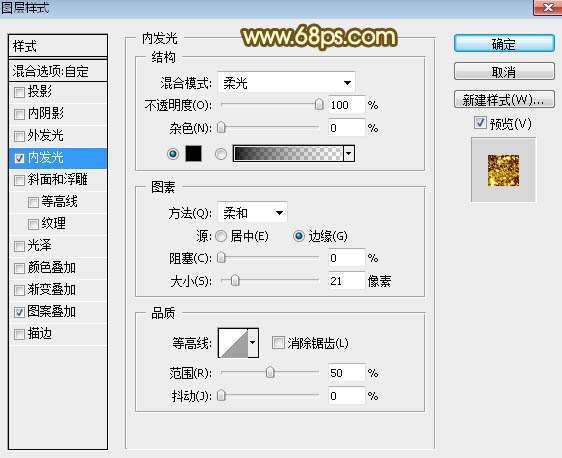Select the 边缘(G) source radio button

click(299, 236)
